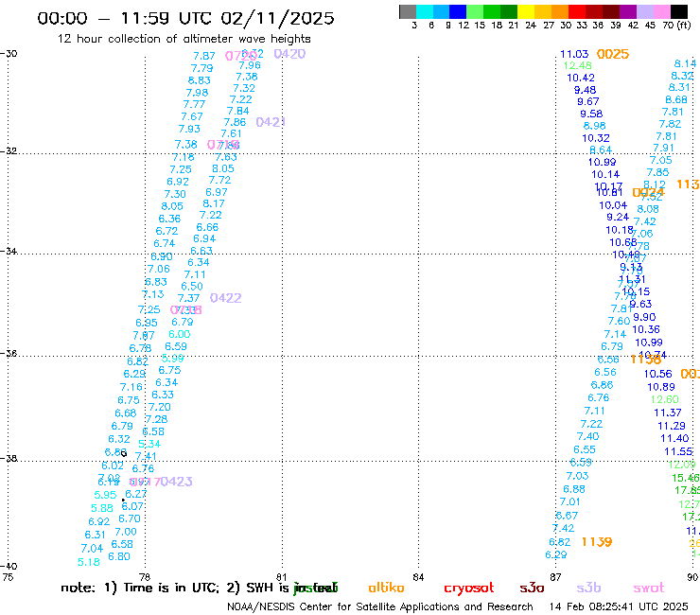Choose the light green legend swatch

click(x=475, y=11)
